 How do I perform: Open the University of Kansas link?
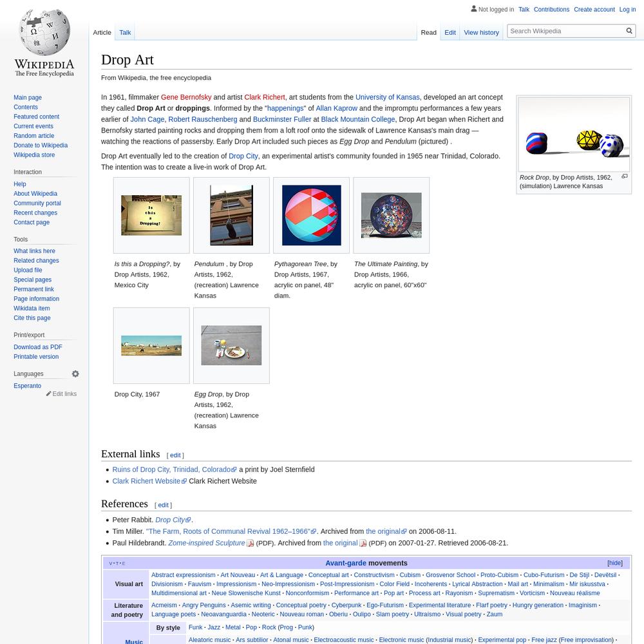click(x=387, y=97)
